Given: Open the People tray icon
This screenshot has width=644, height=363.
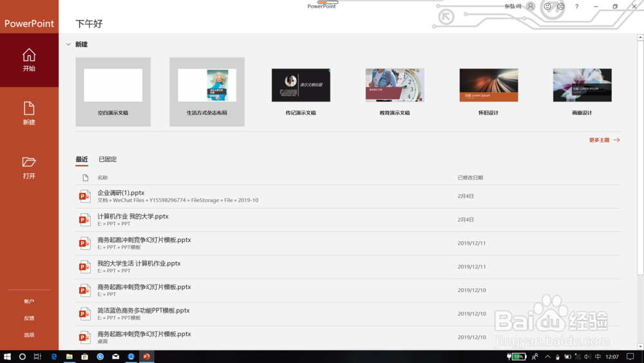Looking at the screenshot, I should pos(535,357).
